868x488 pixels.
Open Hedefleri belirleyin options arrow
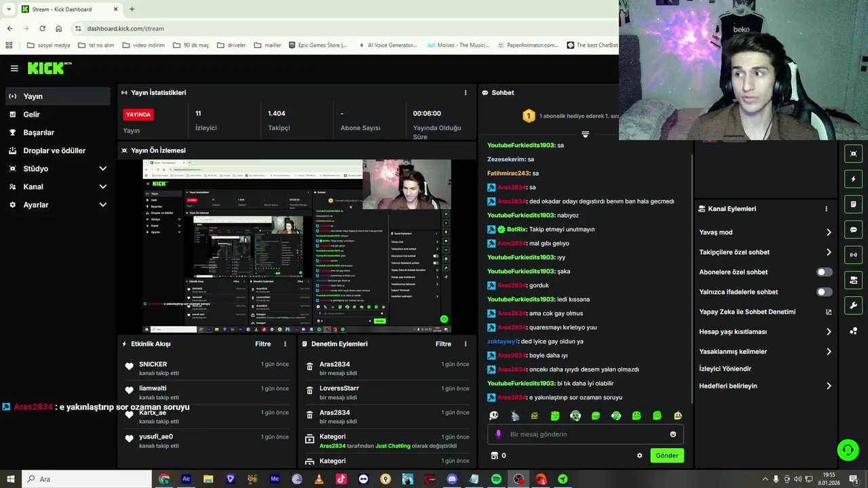tap(829, 386)
